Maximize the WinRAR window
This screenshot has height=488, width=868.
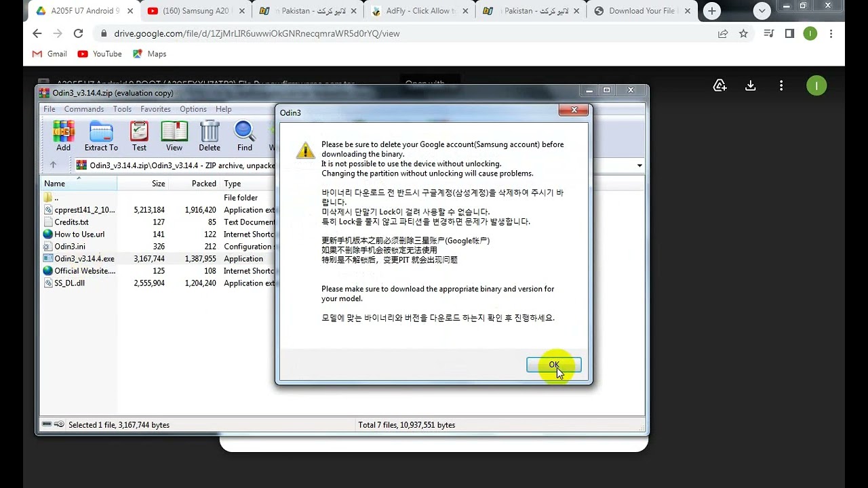(x=606, y=90)
